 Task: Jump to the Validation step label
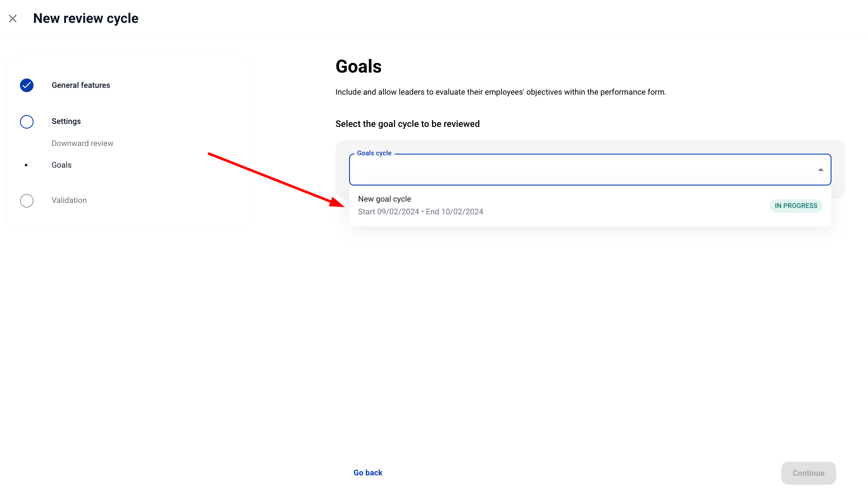pyautogui.click(x=69, y=200)
